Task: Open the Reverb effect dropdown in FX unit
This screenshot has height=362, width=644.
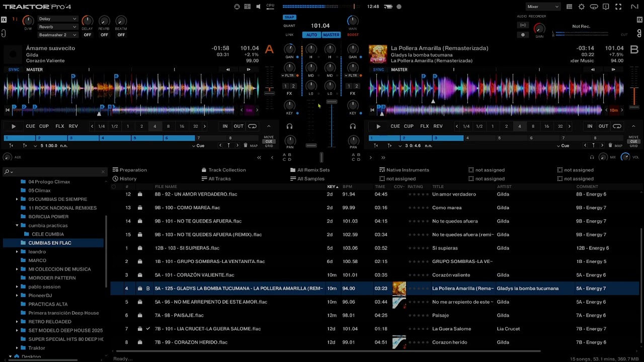Action: [58, 27]
